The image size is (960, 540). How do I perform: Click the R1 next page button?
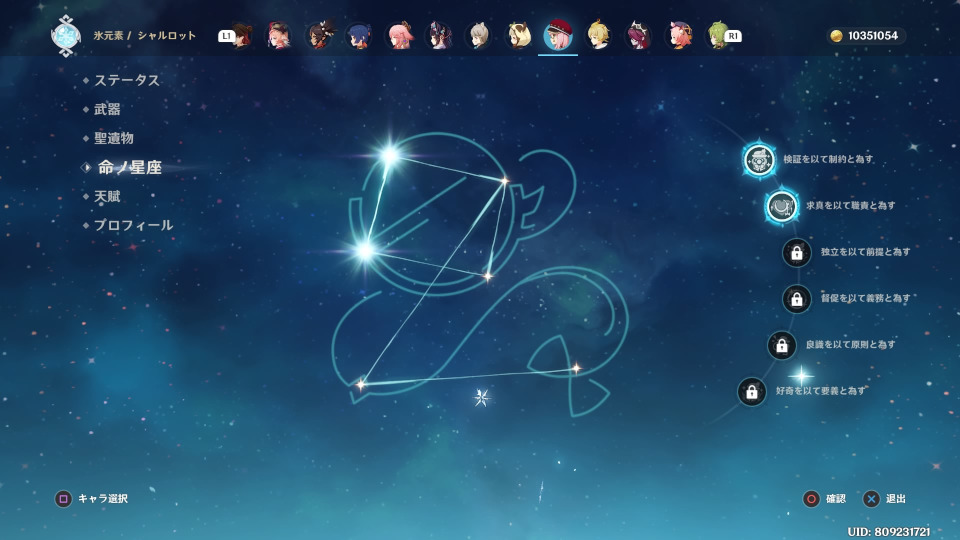(x=733, y=36)
